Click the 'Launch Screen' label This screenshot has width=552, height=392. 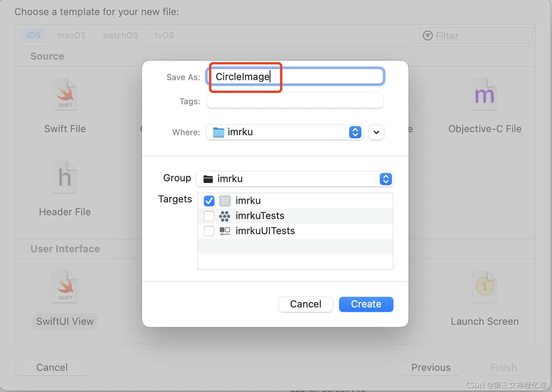tap(485, 321)
